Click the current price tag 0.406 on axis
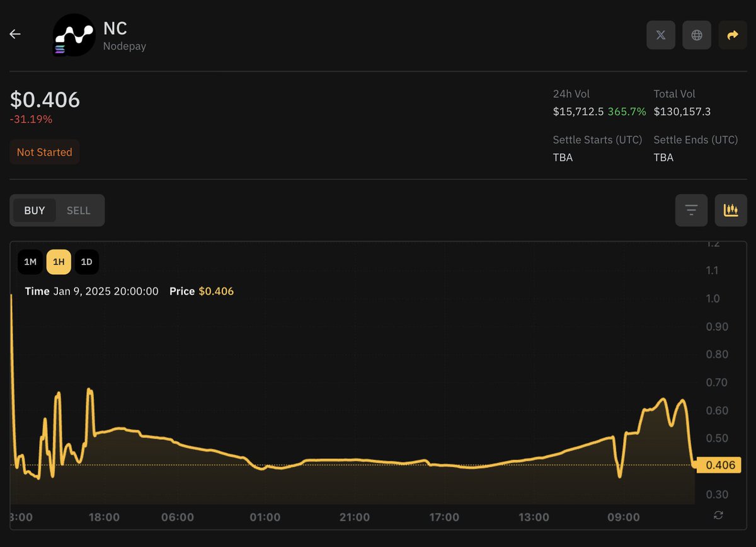Image resolution: width=756 pixels, height=547 pixels. click(x=718, y=465)
